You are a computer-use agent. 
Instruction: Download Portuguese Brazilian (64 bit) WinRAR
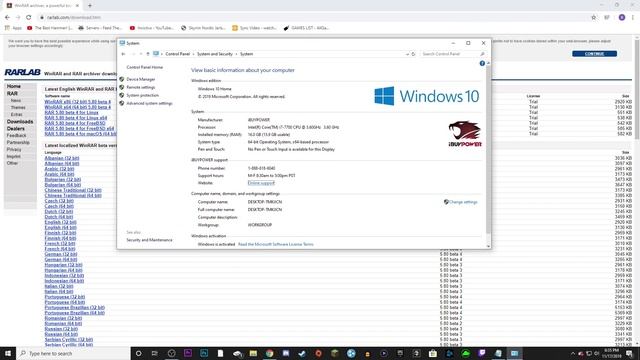coord(74,313)
